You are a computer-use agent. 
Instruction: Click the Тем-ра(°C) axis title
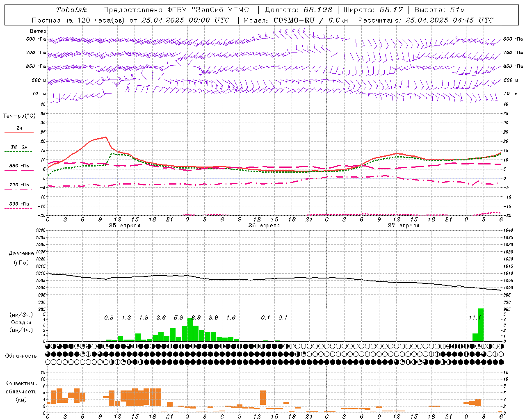pos(19,116)
